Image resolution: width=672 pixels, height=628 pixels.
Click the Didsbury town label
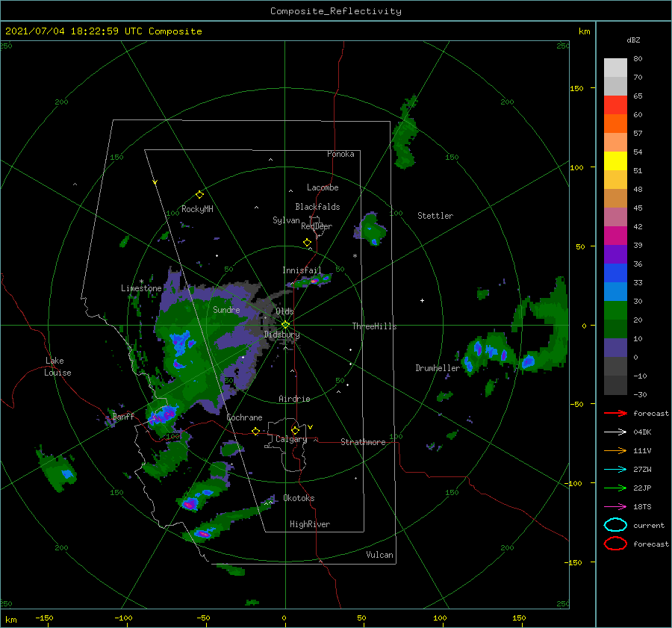pos(281,335)
